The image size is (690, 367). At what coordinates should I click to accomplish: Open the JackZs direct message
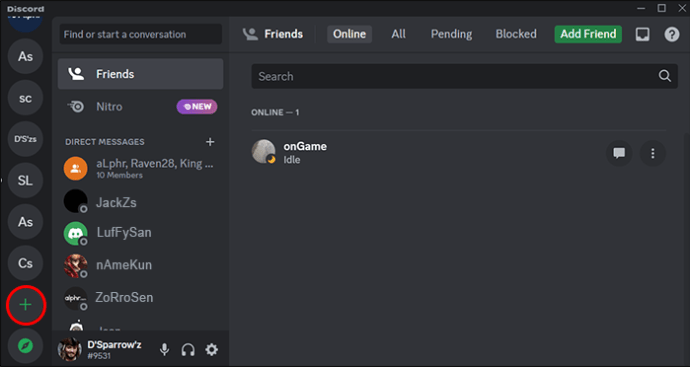click(x=140, y=202)
